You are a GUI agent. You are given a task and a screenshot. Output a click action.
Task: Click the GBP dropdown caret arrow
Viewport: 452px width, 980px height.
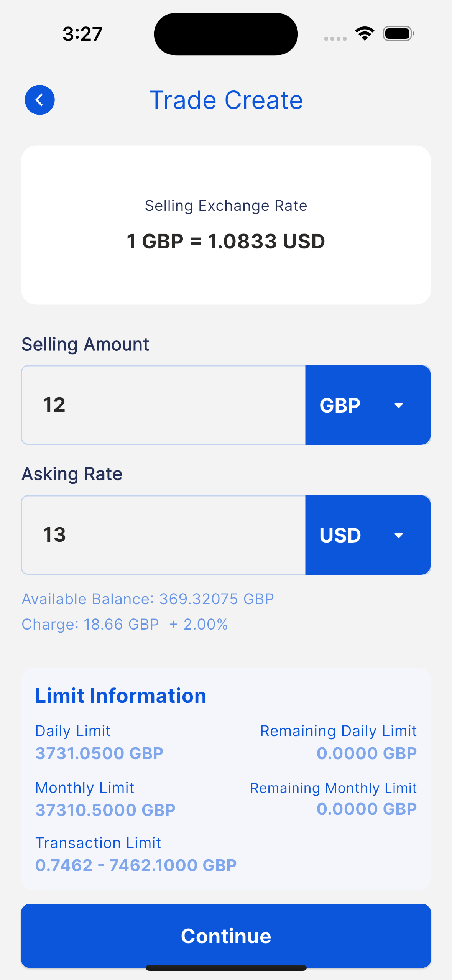click(399, 405)
